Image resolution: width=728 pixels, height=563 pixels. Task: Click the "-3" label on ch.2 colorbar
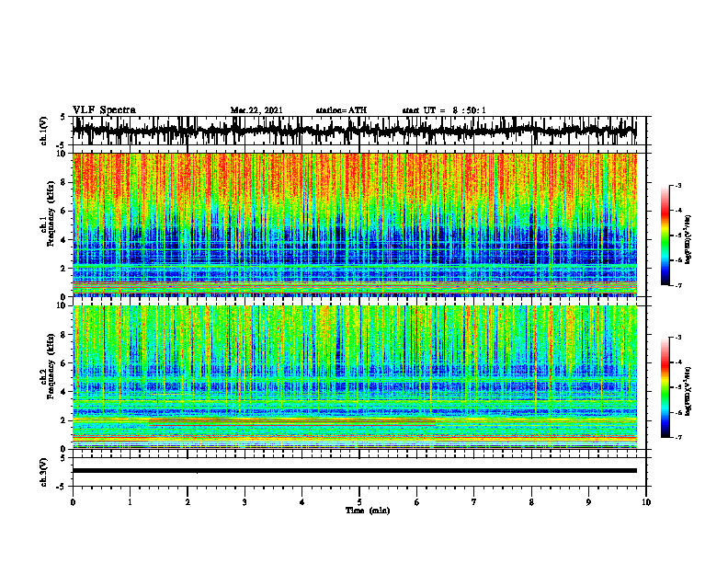[x=677, y=338]
